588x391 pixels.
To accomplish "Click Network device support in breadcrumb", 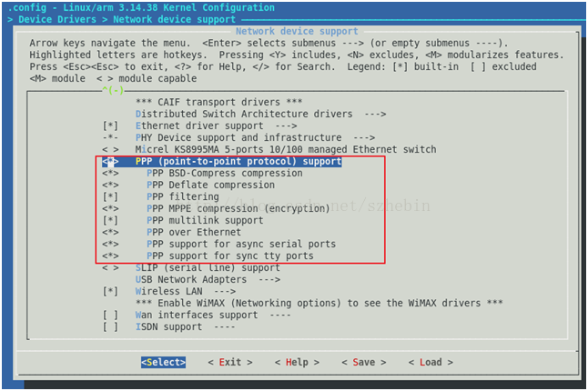I will click(175, 19).
